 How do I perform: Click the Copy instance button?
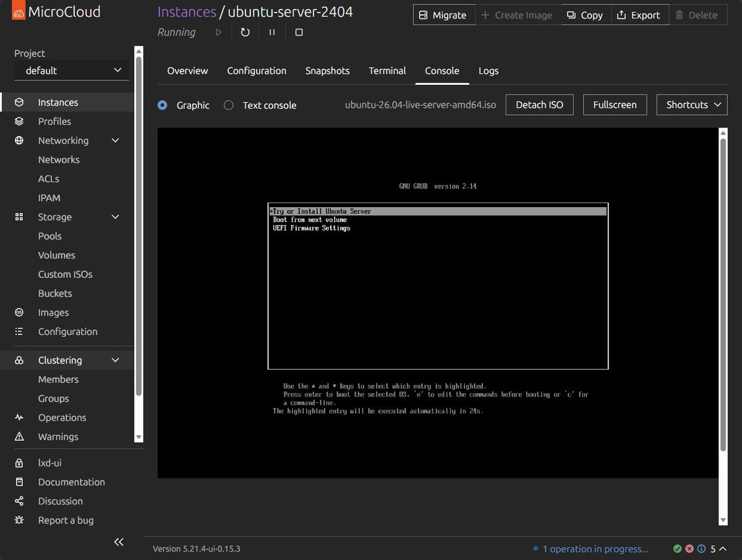(x=586, y=15)
